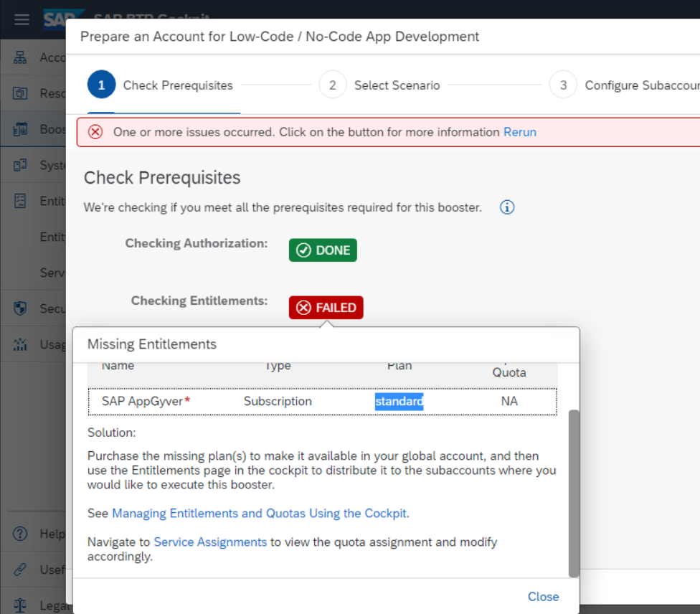Screen dimensions: 700x614
Task: Click Rerun link in error banner
Action: click(520, 132)
